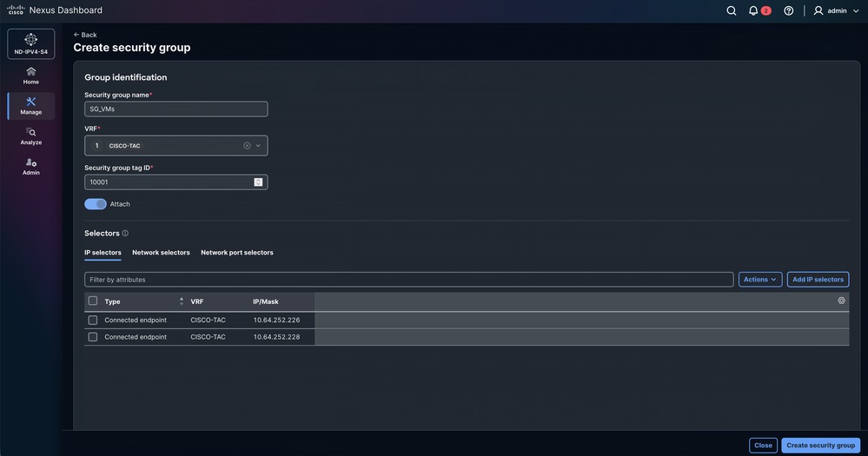868x456 pixels.
Task: Click Add IP selectors button
Action: pyautogui.click(x=818, y=280)
